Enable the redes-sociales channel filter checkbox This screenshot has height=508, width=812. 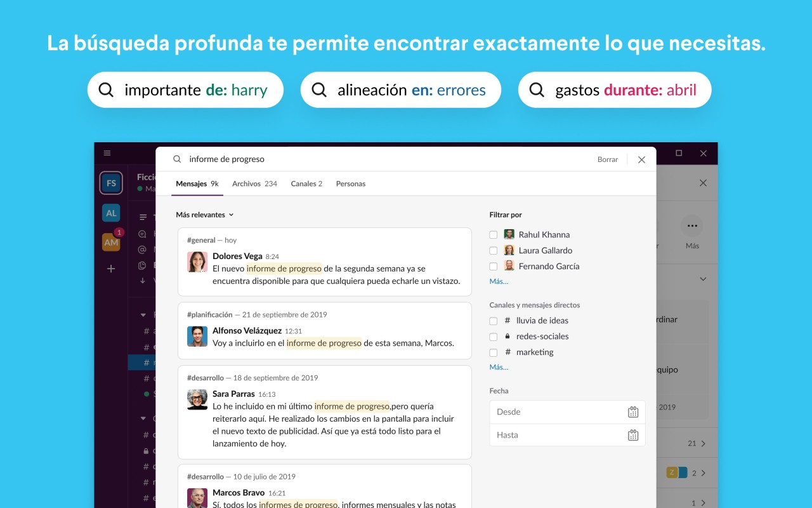(494, 337)
